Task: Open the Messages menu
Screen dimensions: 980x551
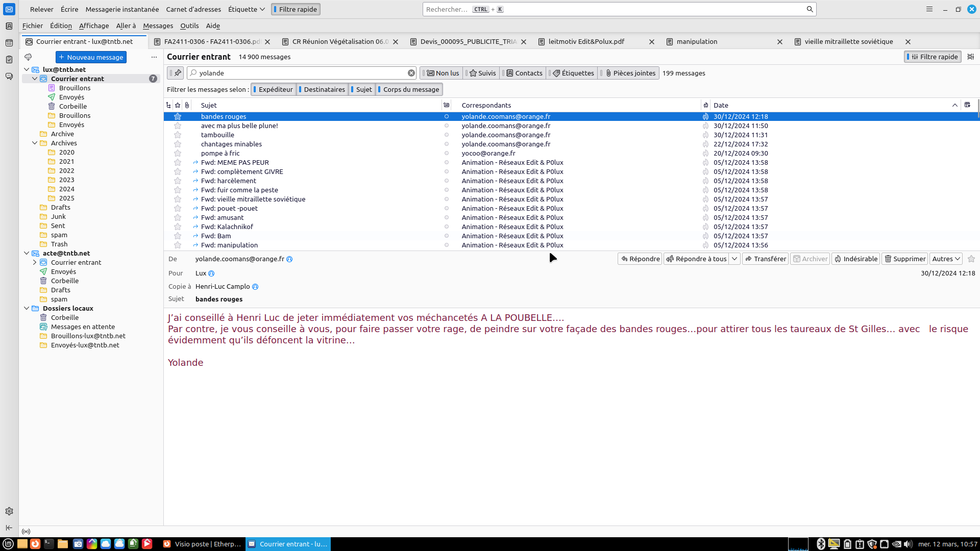Action: pyautogui.click(x=158, y=26)
